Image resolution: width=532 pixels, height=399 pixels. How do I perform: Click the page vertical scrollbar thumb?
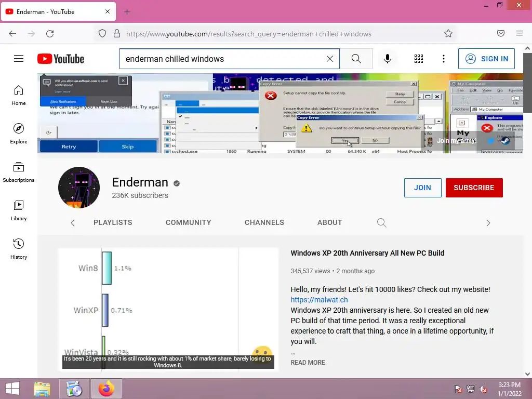[527, 83]
